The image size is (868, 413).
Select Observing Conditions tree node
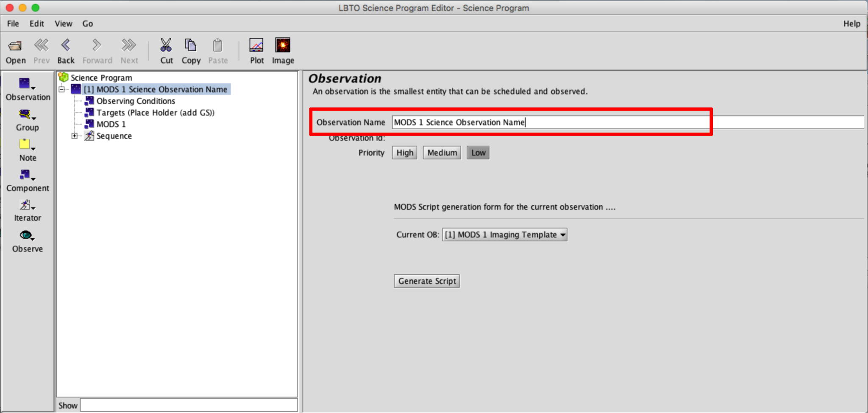136,101
